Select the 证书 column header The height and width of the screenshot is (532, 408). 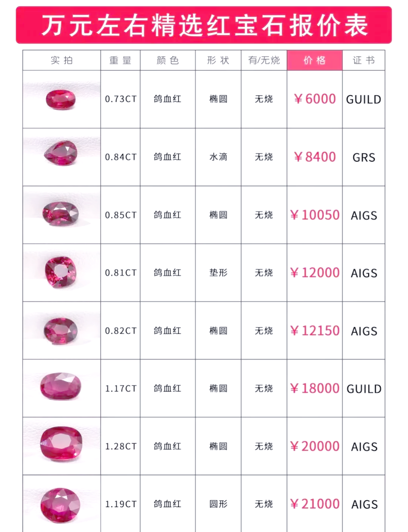[364, 60]
